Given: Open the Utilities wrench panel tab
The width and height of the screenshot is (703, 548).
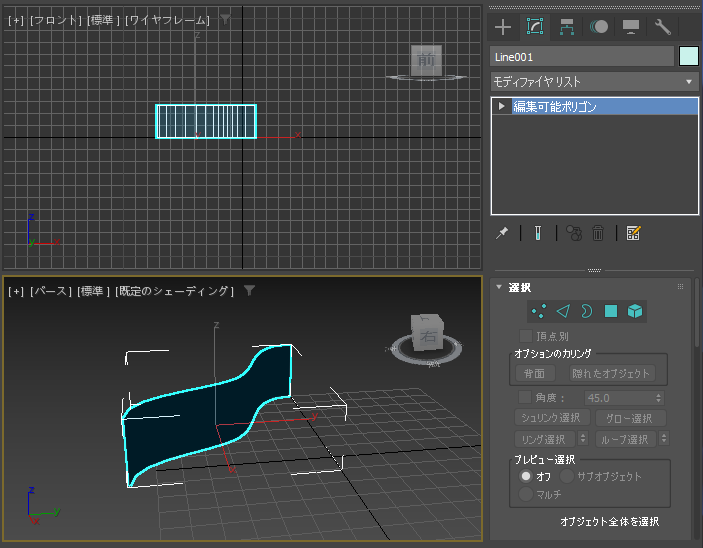Looking at the screenshot, I should [662, 27].
